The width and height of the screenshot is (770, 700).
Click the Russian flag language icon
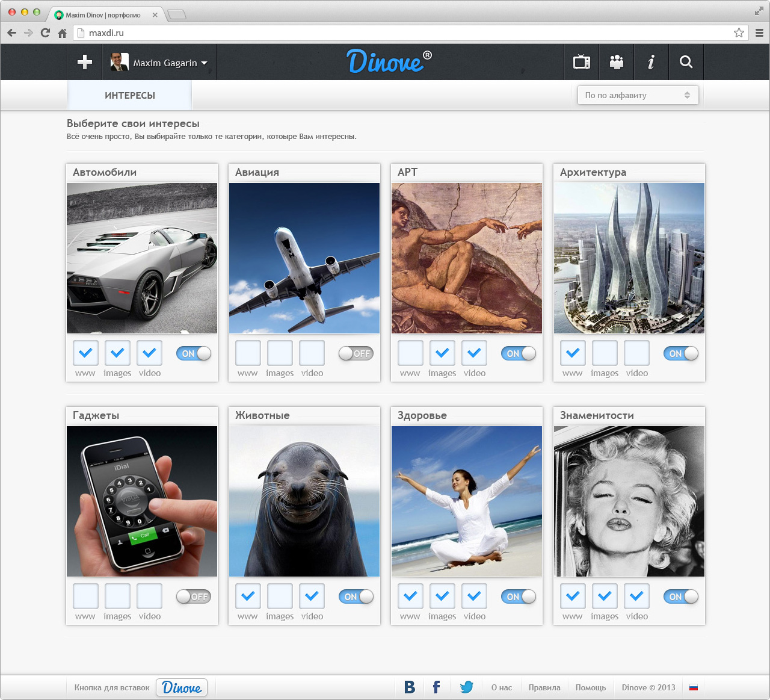pyautogui.click(x=694, y=687)
